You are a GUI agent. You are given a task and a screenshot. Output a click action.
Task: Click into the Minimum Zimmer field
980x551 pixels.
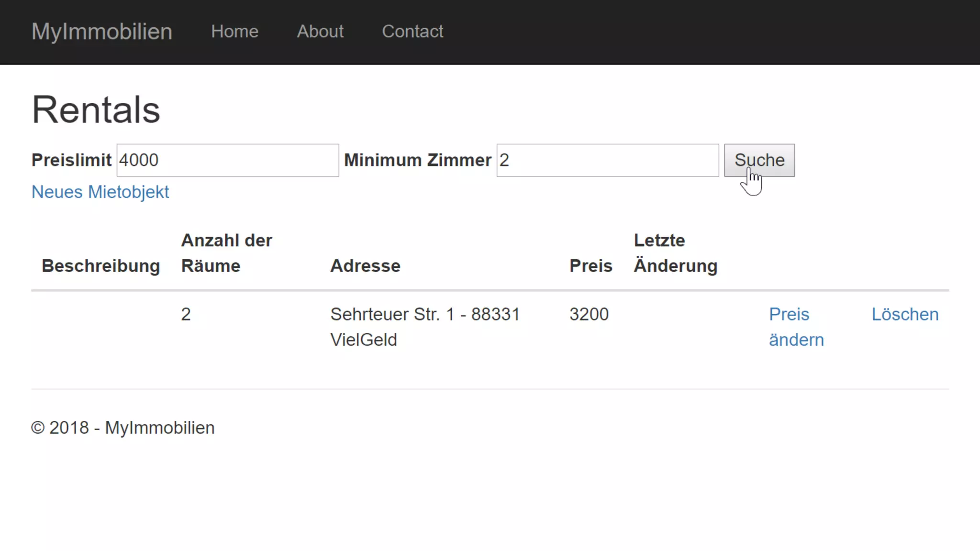[607, 160]
